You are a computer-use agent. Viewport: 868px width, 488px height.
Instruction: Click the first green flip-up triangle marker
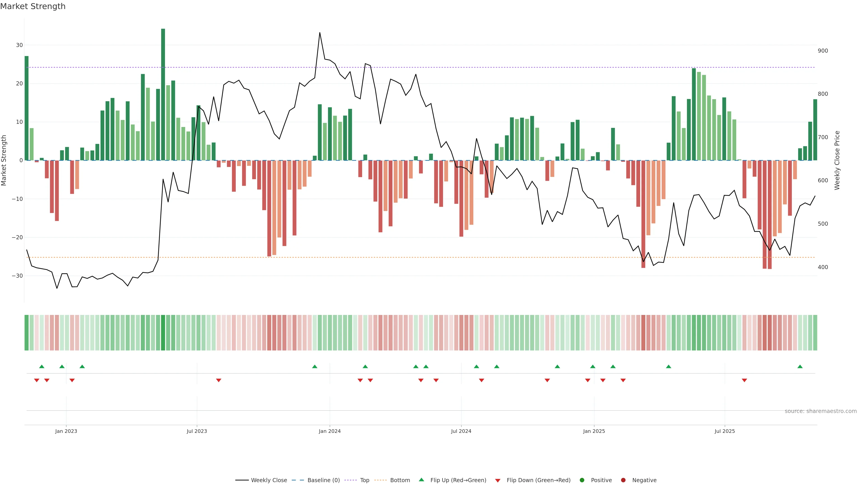(x=42, y=366)
